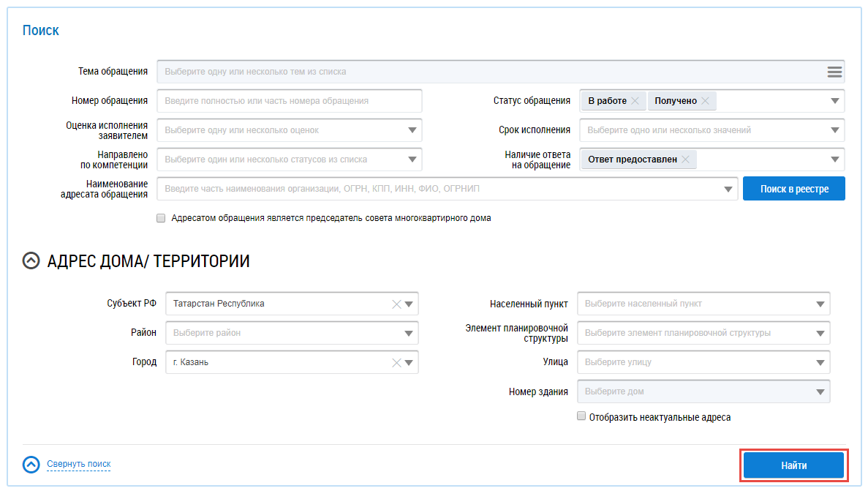Clear the 'г. Казань' city value

(396, 362)
